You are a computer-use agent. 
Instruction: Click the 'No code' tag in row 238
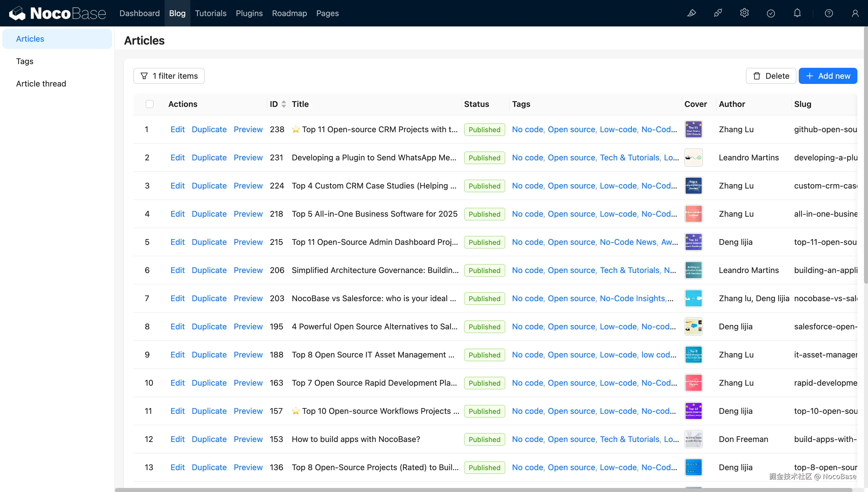[528, 129]
